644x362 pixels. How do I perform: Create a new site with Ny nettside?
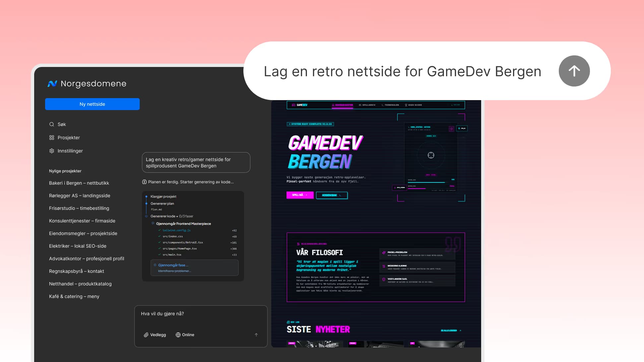click(x=92, y=104)
